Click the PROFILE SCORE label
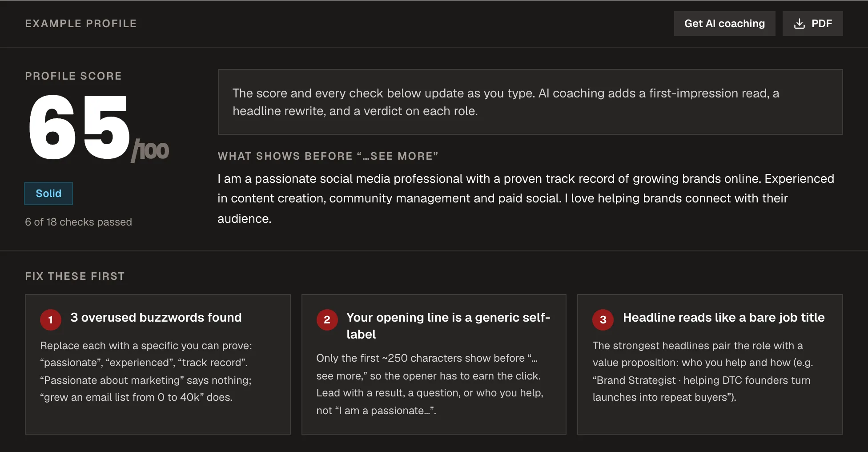Viewport: 868px width, 452px height. pyautogui.click(x=73, y=76)
